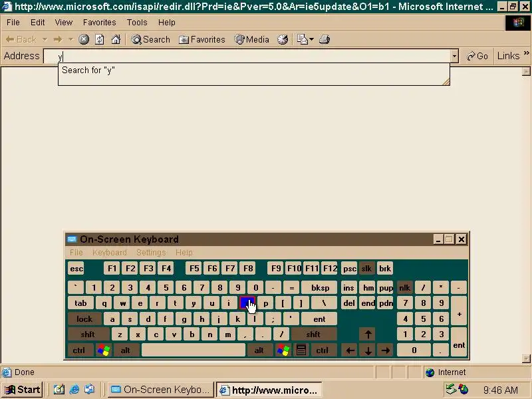The width and height of the screenshot is (532, 399).
Task: Expand the Links toolbar chevron
Action: 526,53
